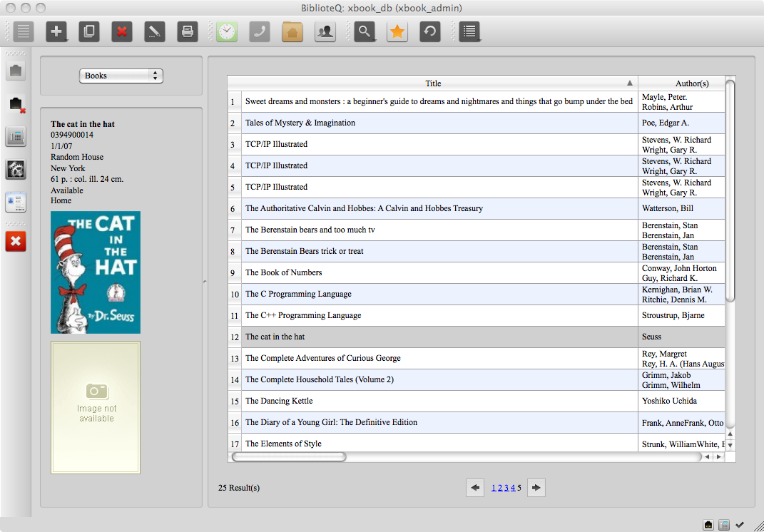The image size is (764, 532).
Task: Click the duplicate item toolbar icon
Action: point(89,31)
